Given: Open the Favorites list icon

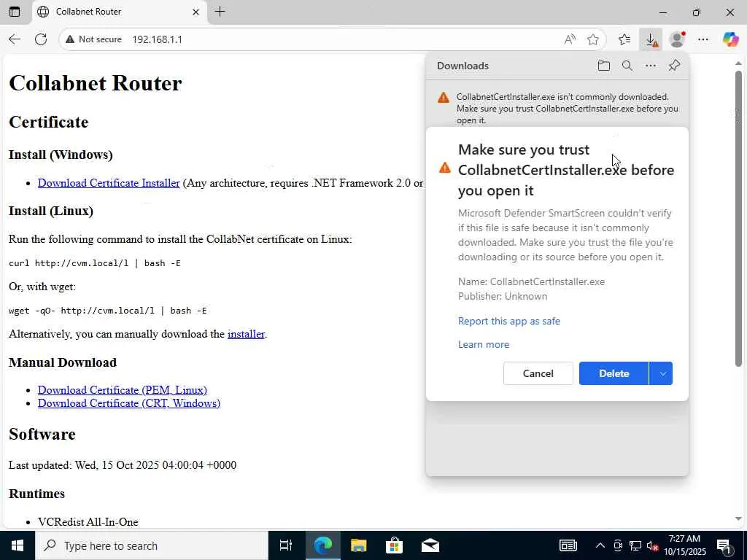Looking at the screenshot, I should click(x=624, y=39).
